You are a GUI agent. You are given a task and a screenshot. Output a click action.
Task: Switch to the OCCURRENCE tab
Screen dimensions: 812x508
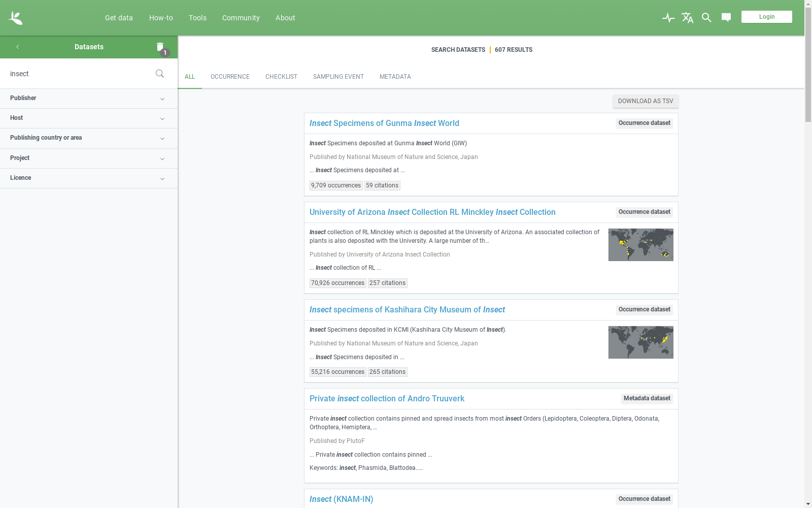coord(230,77)
